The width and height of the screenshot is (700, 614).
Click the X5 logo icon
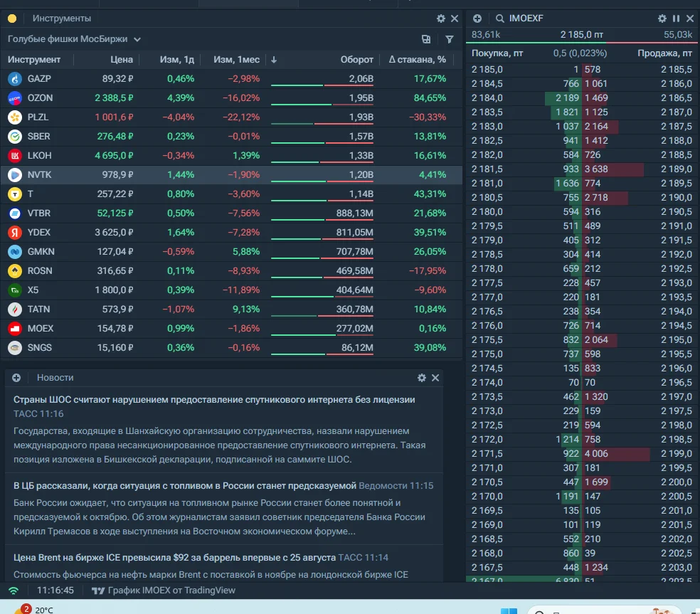(15, 290)
